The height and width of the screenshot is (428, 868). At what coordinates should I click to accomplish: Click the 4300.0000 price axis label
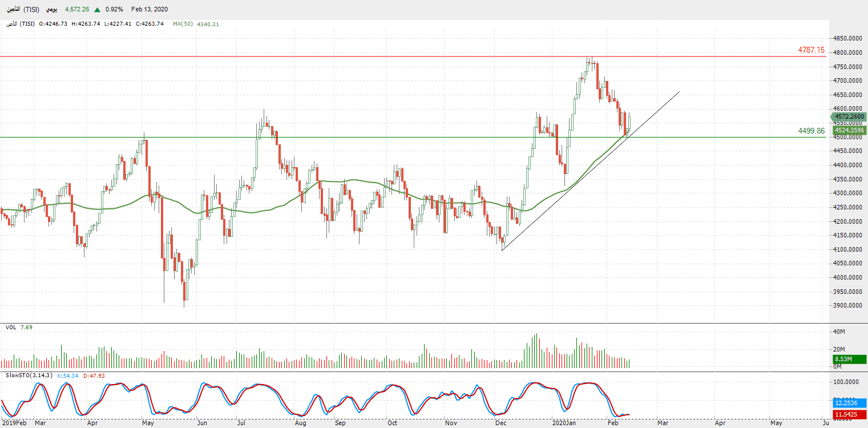[847, 193]
